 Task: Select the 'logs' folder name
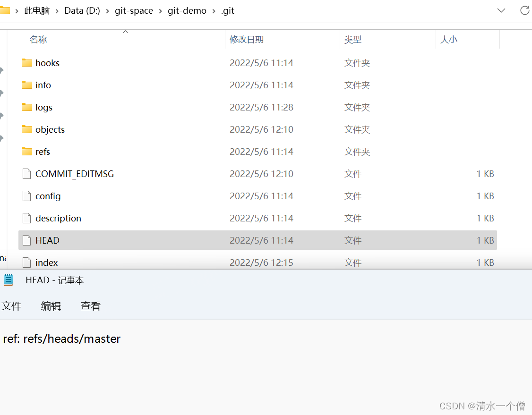(44, 107)
